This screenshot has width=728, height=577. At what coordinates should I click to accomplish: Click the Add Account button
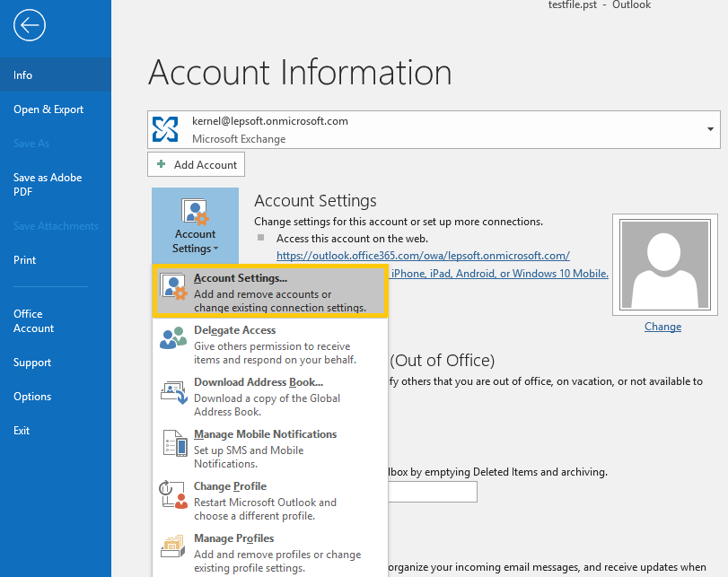tap(196, 164)
